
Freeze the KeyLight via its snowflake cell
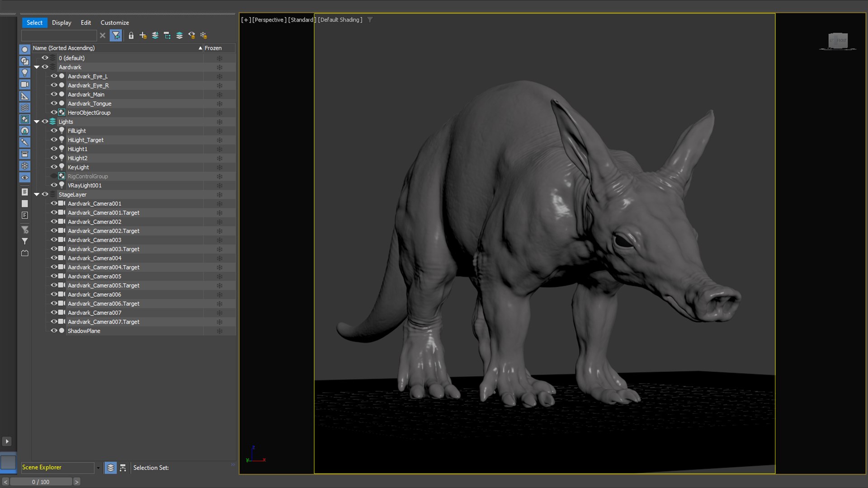(x=219, y=167)
